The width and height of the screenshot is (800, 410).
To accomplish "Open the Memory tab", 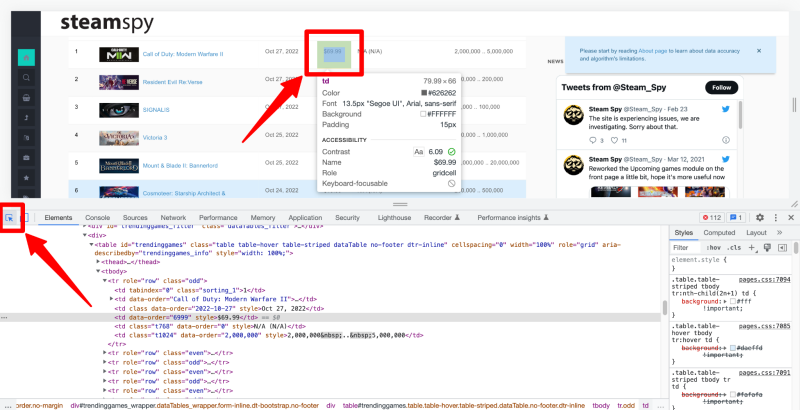I will pyautogui.click(x=263, y=218).
